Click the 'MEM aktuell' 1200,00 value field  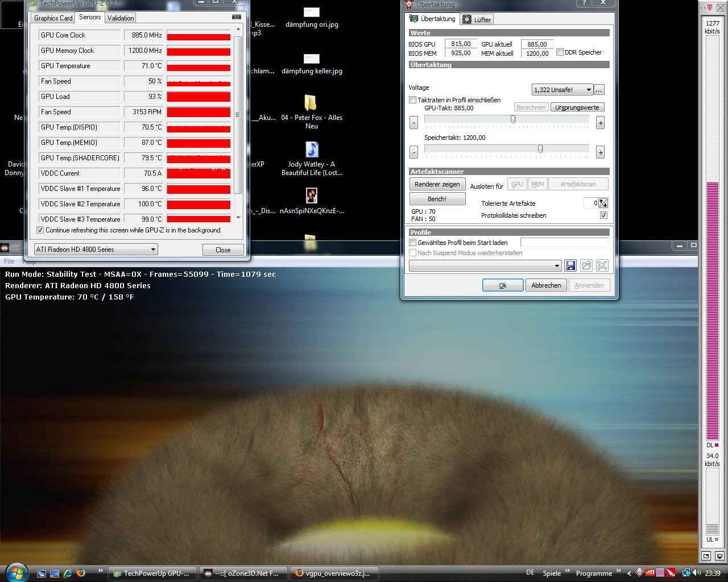(x=537, y=53)
